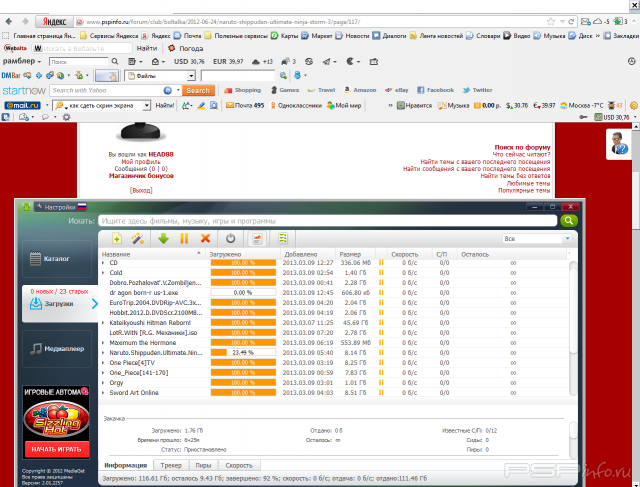Viewport: 640px width, 487px height.
Task: Click the green start download arrow
Action: pyautogui.click(x=163, y=239)
